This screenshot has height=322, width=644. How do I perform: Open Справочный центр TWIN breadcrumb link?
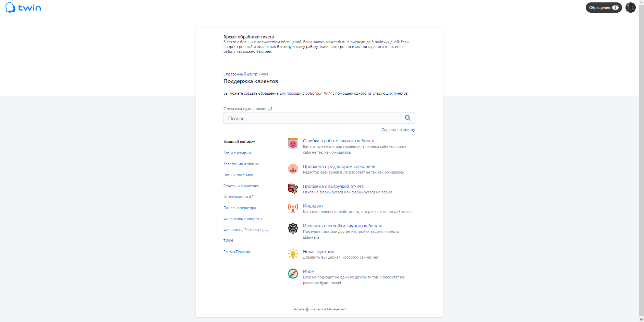pos(246,74)
